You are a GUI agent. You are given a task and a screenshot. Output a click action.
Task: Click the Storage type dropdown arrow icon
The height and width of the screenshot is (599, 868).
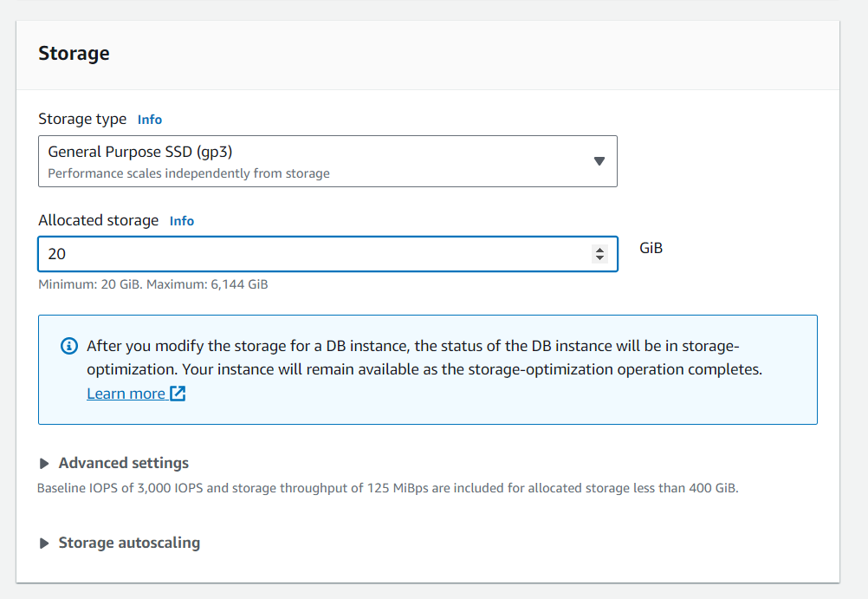[x=599, y=161]
